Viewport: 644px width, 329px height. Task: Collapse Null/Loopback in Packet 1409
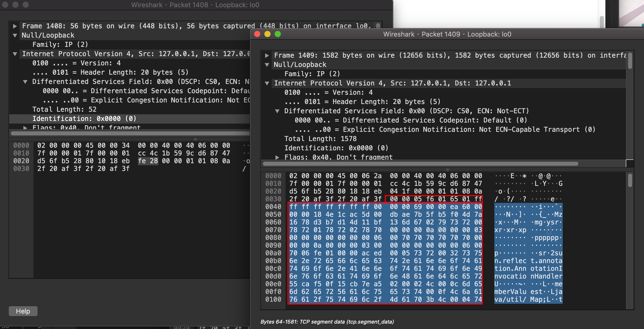(267, 65)
